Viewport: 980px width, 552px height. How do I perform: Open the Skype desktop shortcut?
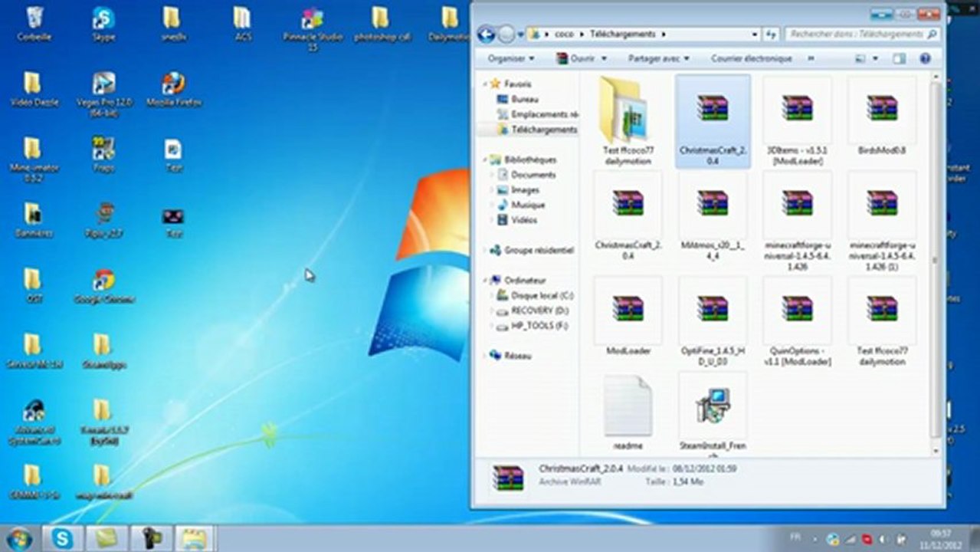coord(103,23)
